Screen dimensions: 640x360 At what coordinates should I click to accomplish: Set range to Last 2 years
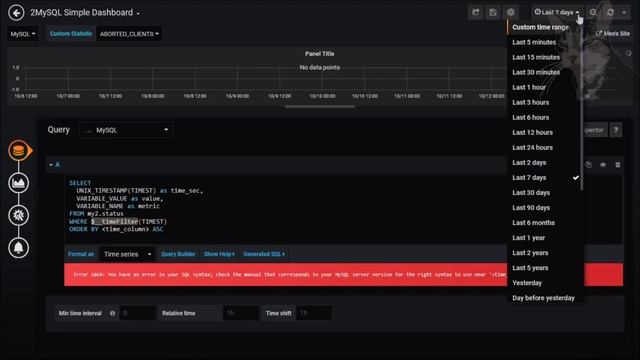(543, 253)
